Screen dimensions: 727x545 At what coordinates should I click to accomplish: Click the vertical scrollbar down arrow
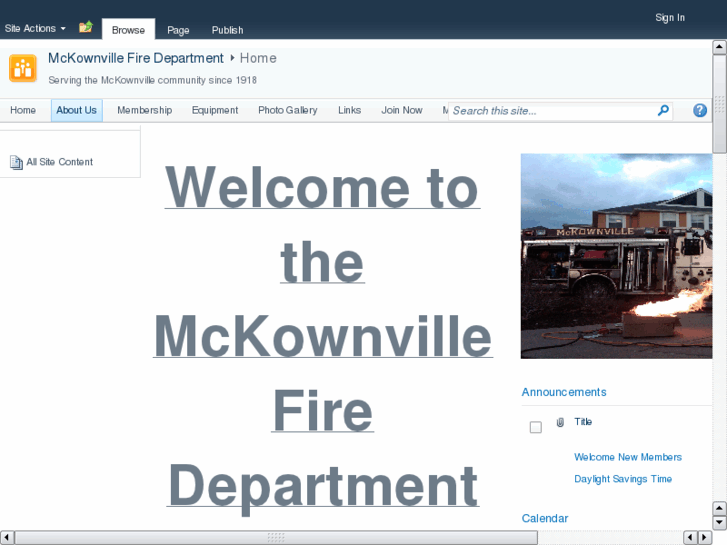[719, 522]
